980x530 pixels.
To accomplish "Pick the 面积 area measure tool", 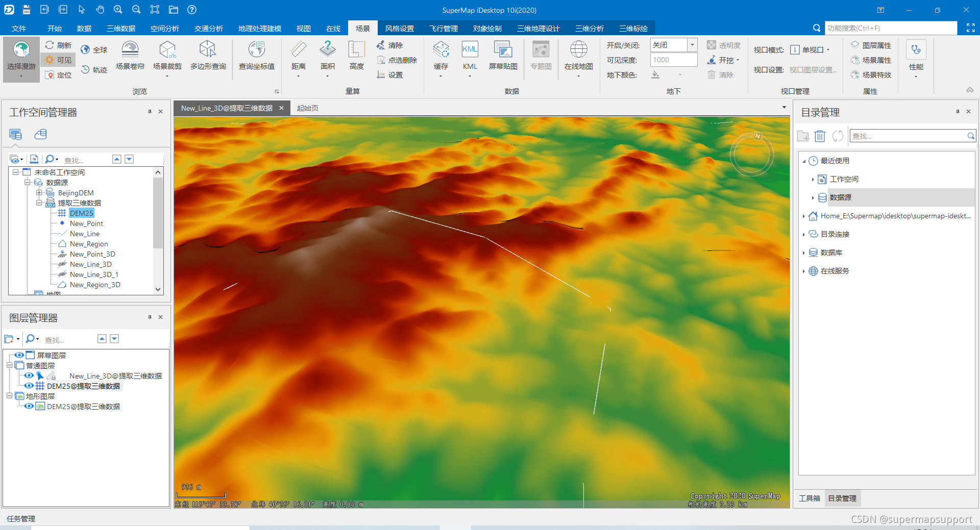I will [x=328, y=58].
